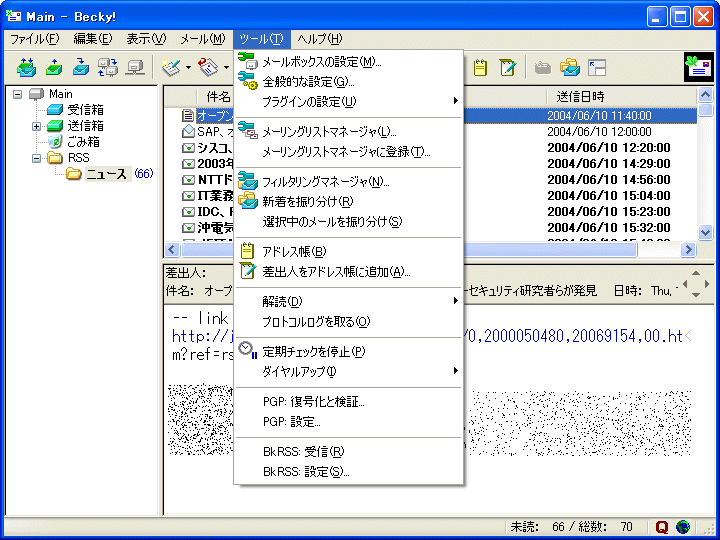Click the grayed-out computer connection toolbar icon
The height and width of the screenshot is (540, 720).
pos(135,68)
